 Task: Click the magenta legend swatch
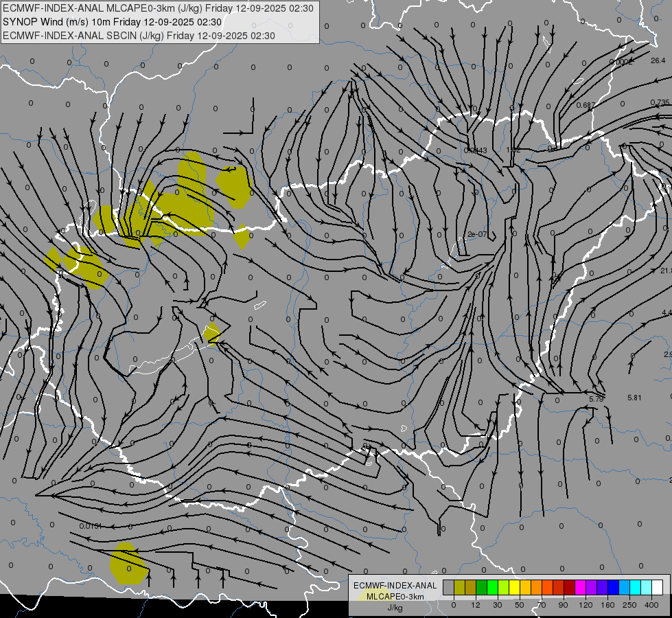[x=580, y=587]
